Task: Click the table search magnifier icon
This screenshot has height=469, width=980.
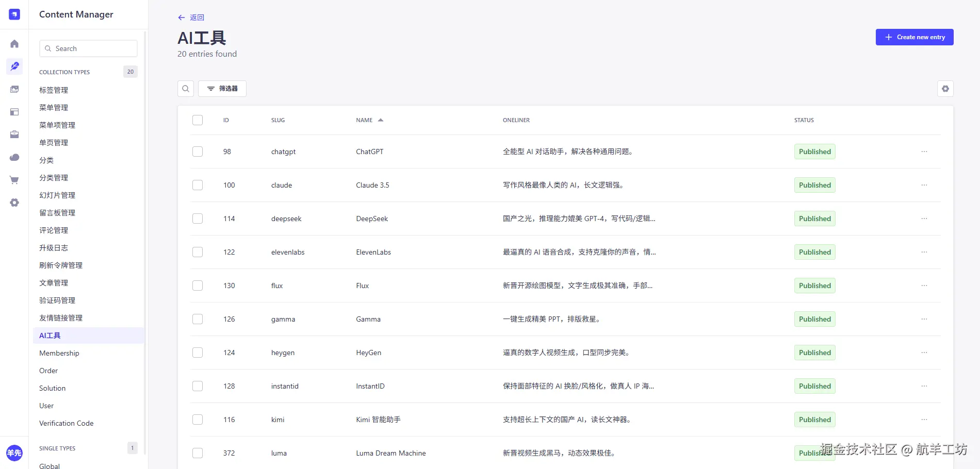Action: 186,89
